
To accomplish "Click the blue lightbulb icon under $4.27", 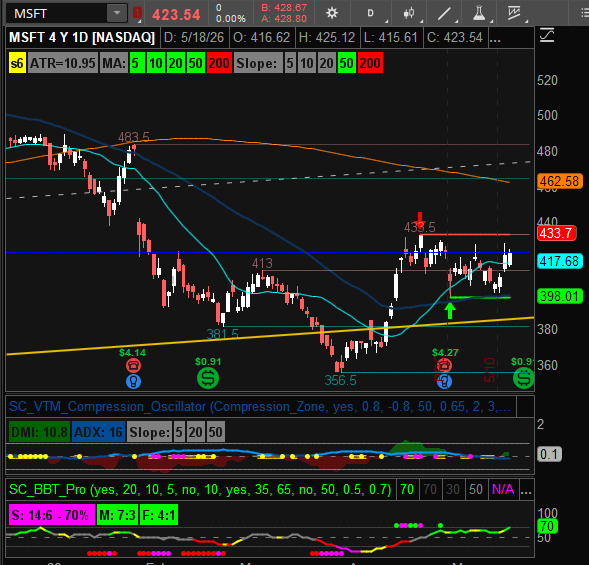I will pos(444,382).
